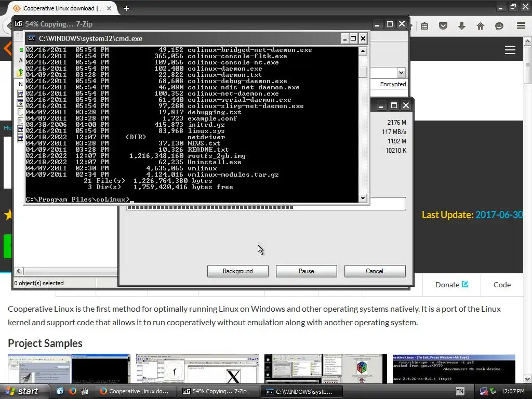Maximize the cmd.exe window
This screenshot has width=532, height=399.
[x=353, y=38]
